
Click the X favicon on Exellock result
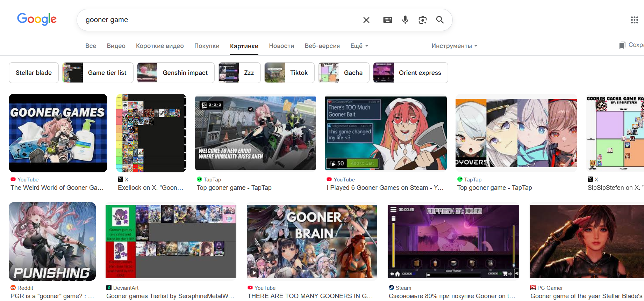120,179
